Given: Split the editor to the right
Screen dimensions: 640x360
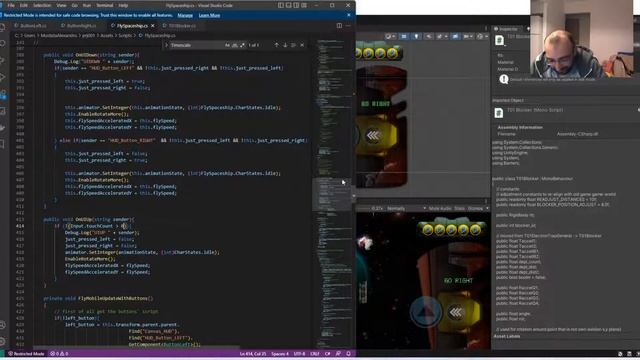Looking at the screenshot, I should tap(339, 26).
